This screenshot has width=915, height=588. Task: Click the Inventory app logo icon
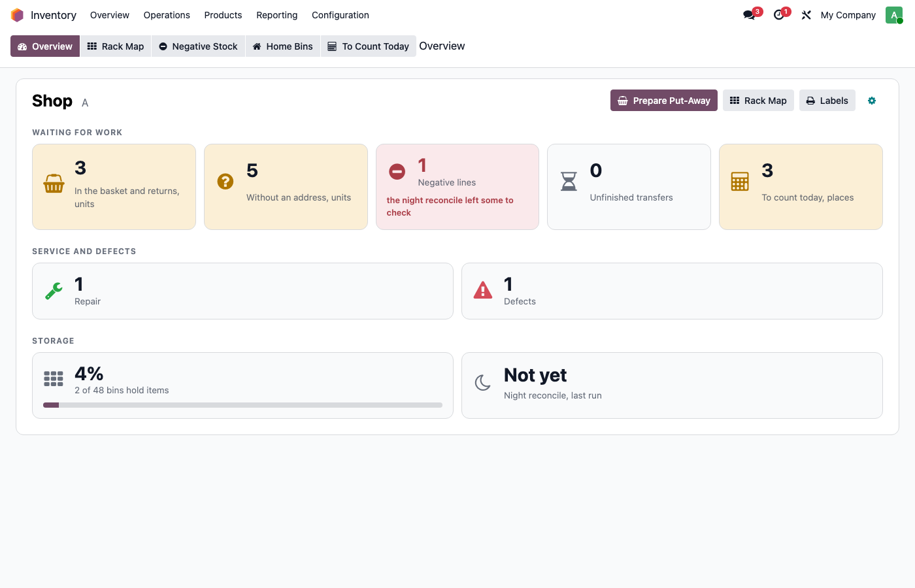coord(18,15)
